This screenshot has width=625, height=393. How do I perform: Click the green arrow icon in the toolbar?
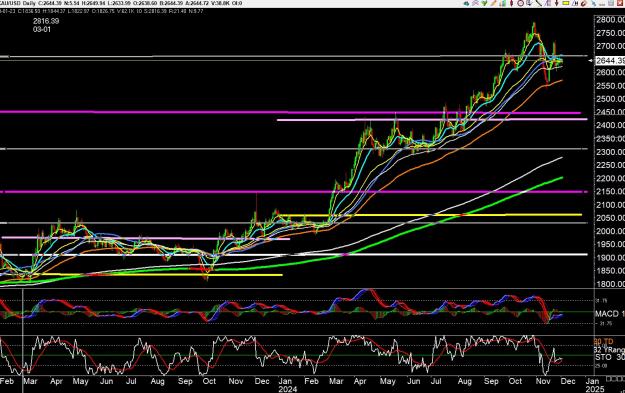click(x=484, y=3)
